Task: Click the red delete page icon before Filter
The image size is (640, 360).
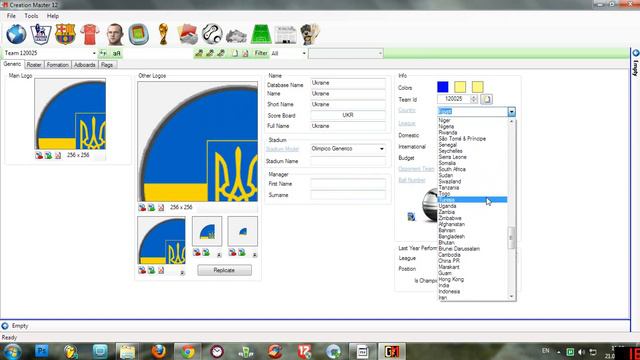Action: tap(245, 53)
